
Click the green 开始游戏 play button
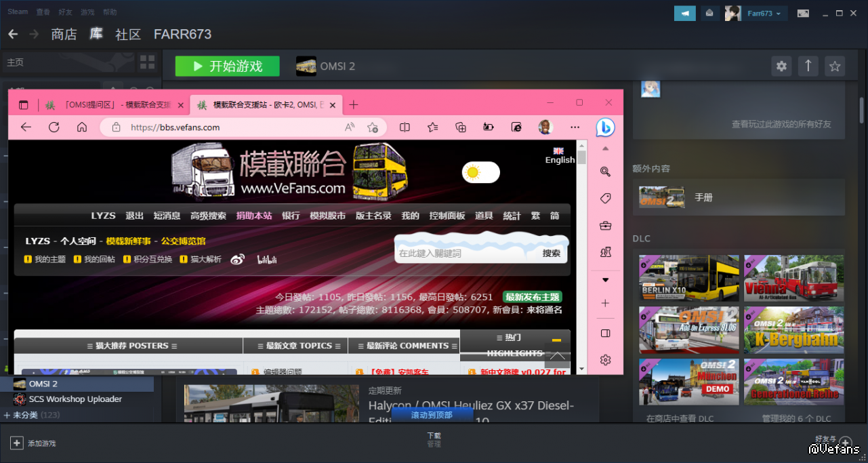click(227, 66)
